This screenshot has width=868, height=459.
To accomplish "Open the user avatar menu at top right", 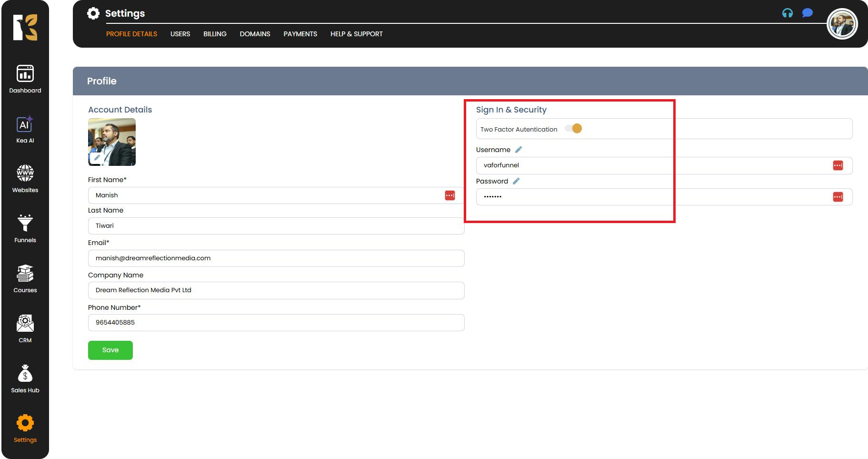I will click(x=842, y=24).
